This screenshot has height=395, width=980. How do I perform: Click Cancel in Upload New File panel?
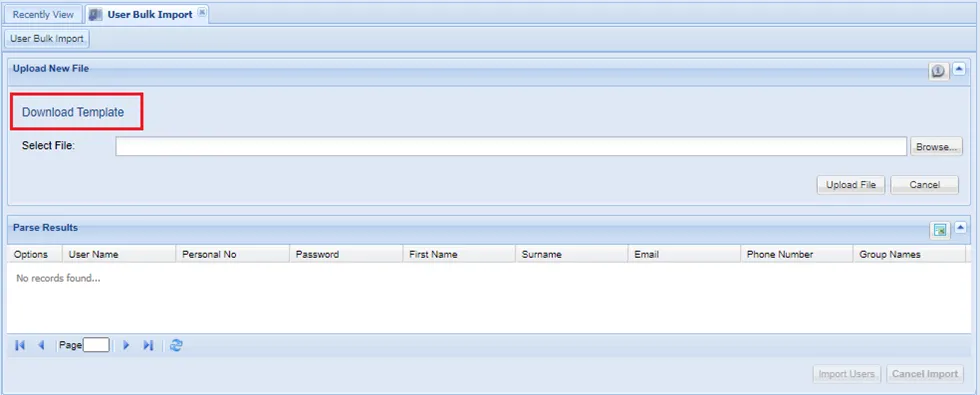pos(924,185)
